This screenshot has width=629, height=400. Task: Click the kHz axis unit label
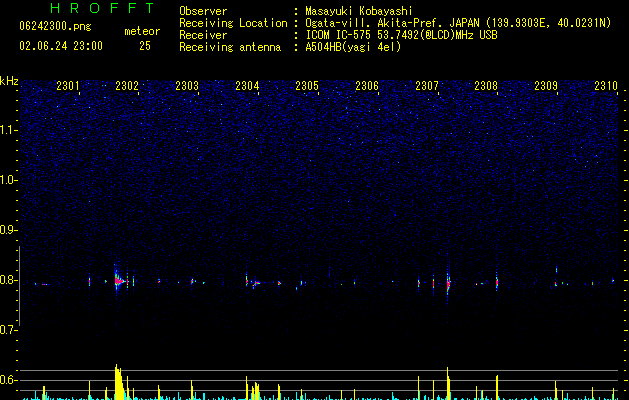pyautogui.click(x=9, y=81)
